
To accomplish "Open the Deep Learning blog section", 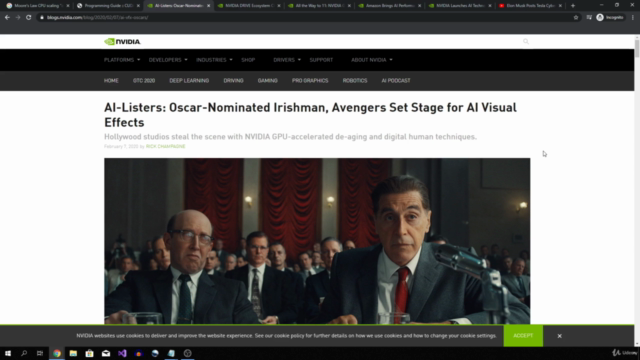I will click(189, 81).
